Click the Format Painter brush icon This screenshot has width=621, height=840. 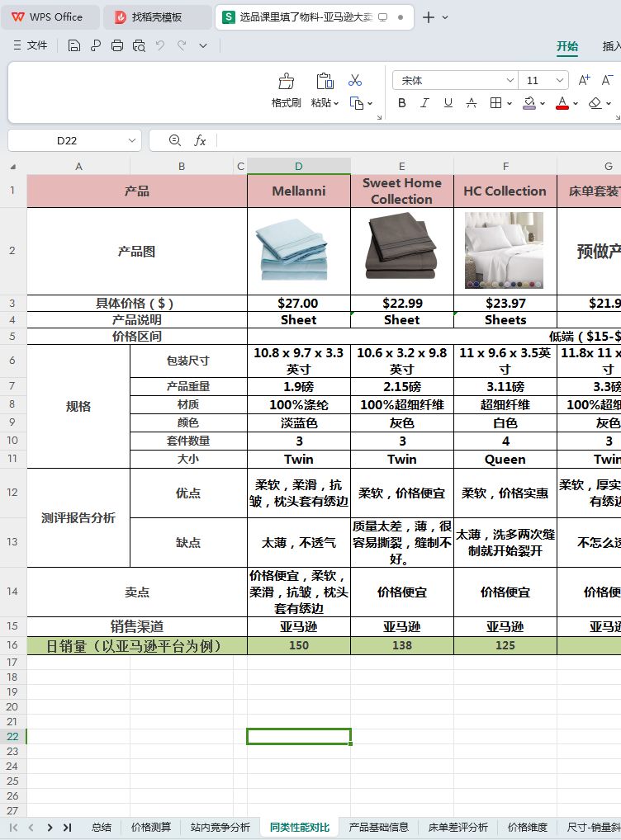click(286, 81)
